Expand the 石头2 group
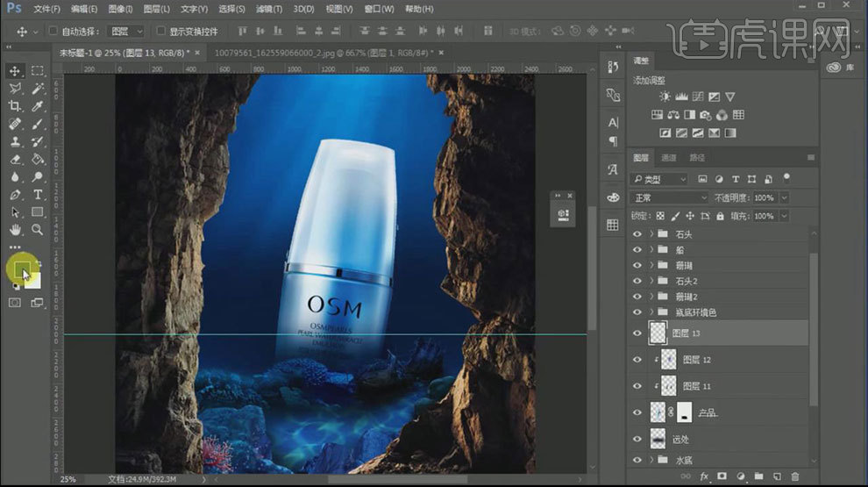This screenshot has width=868, height=487. [x=651, y=281]
